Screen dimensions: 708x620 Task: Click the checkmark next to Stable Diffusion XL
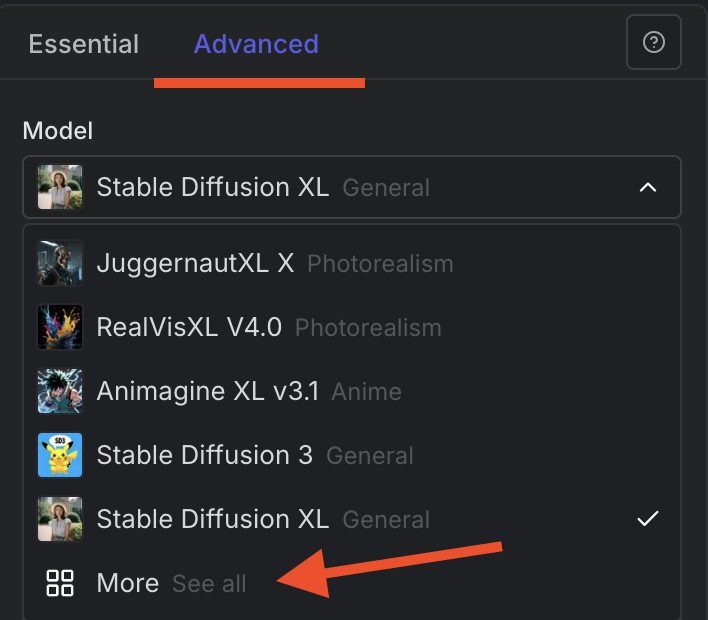648,518
